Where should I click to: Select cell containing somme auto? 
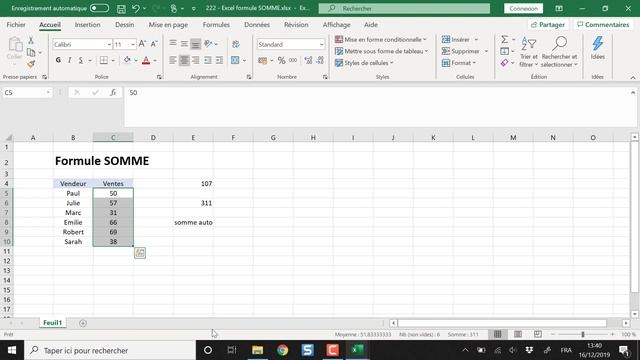[x=193, y=222]
